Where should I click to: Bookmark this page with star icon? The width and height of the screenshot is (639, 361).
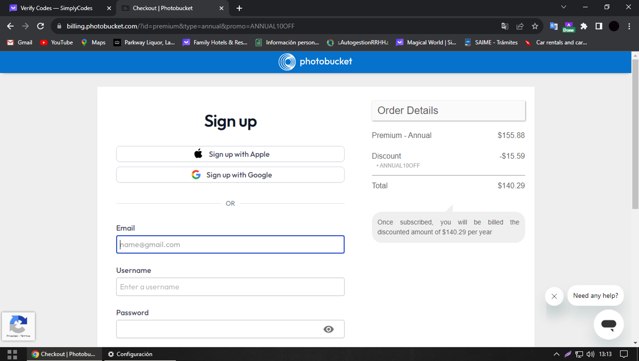pos(535,26)
